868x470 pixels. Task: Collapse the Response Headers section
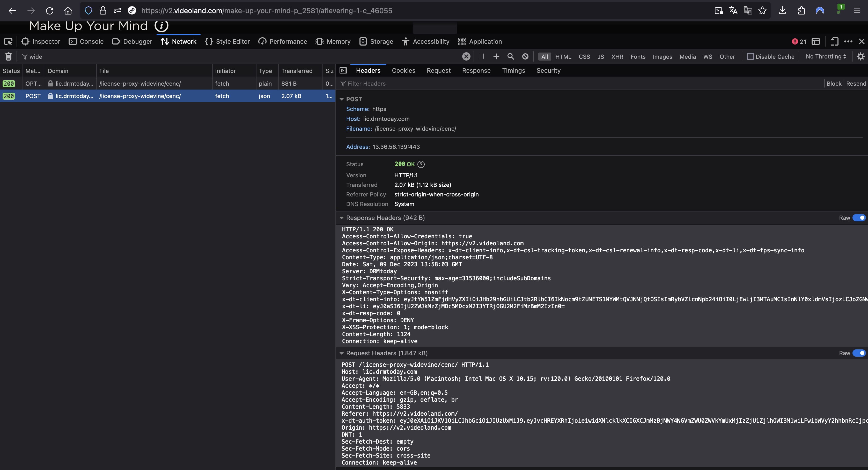click(341, 218)
